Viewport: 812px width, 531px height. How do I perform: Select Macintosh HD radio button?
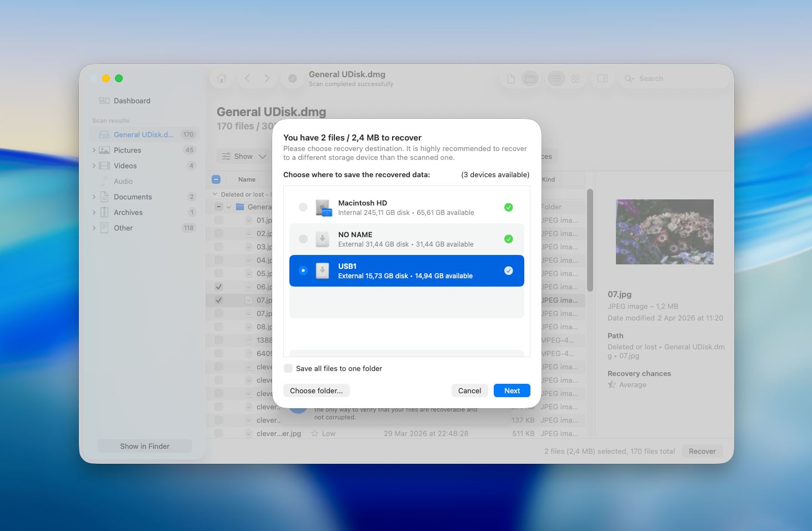click(303, 207)
